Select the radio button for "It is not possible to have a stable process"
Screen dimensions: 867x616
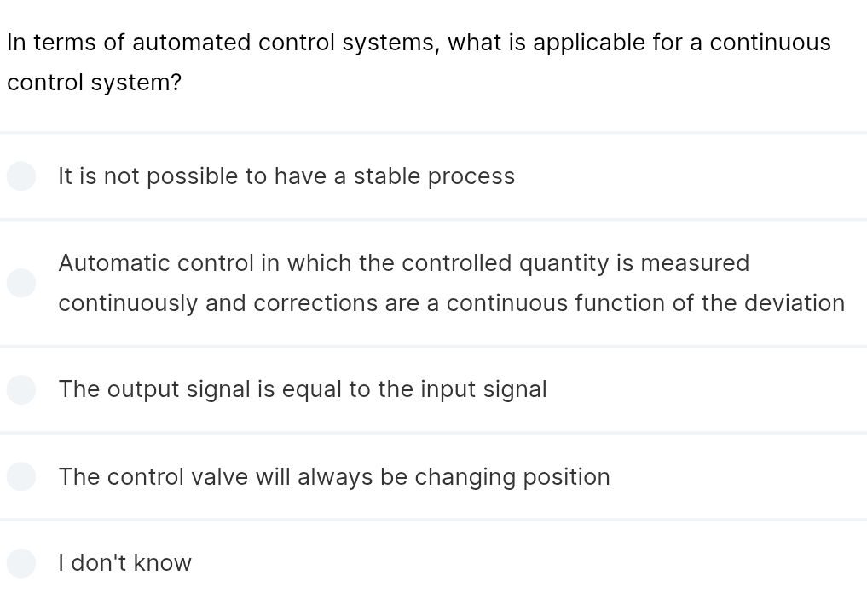tap(21, 176)
